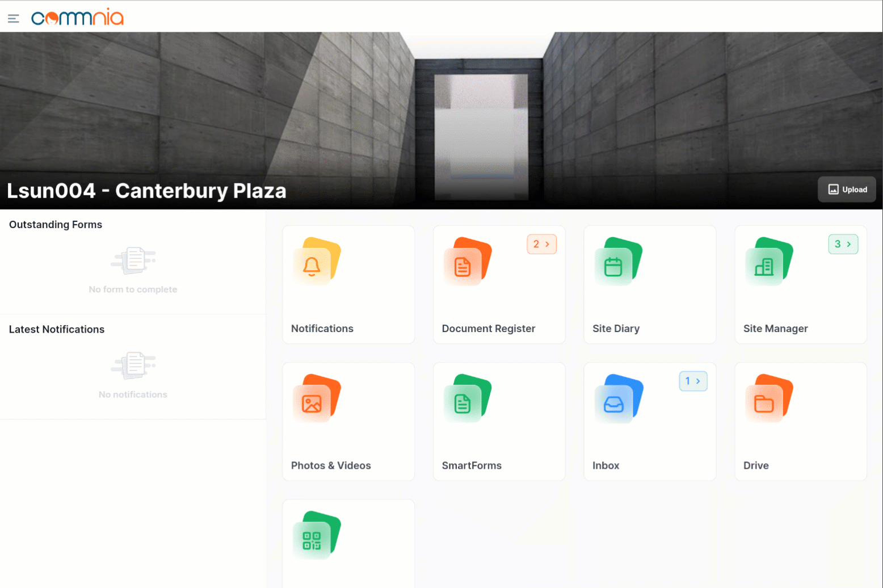Viewport: 883px width, 588px height.
Task: Open the Site Diary calendar icon
Action: (x=619, y=261)
